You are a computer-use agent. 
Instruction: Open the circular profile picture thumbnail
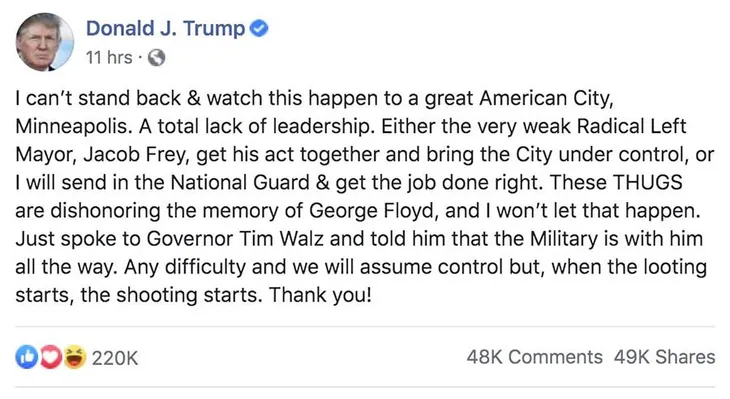click(45, 42)
